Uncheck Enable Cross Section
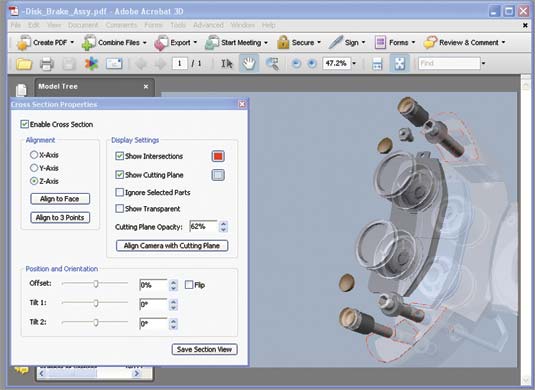 pyautogui.click(x=24, y=124)
